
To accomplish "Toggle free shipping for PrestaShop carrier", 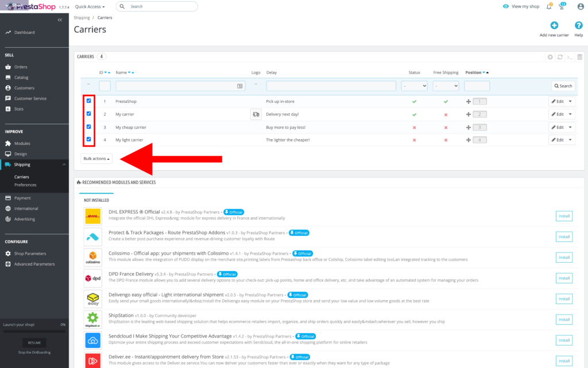I will point(446,101).
